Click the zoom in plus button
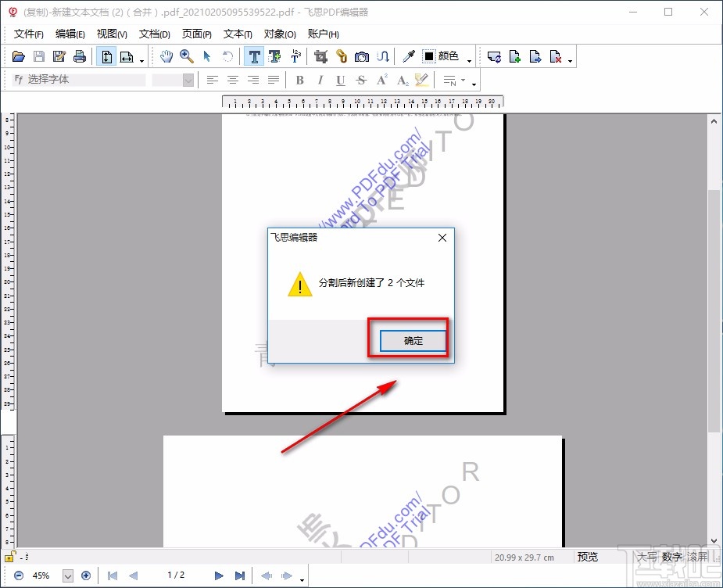This screenshot has width=723, height=588. click(86, 575)
